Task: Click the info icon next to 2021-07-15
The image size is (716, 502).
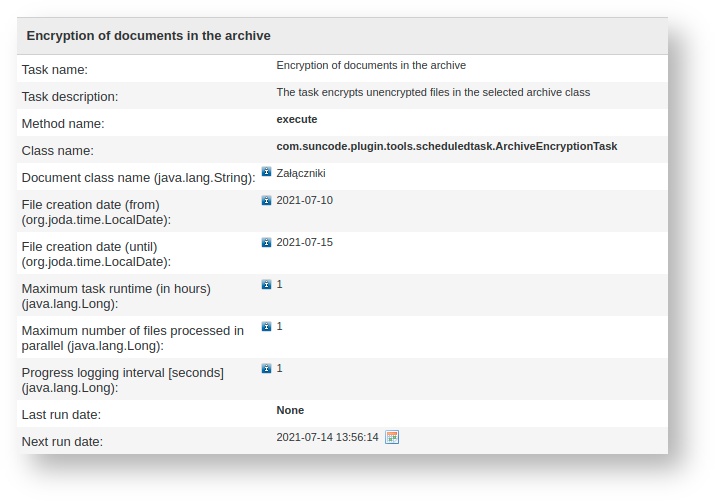Action: point(266,242)
